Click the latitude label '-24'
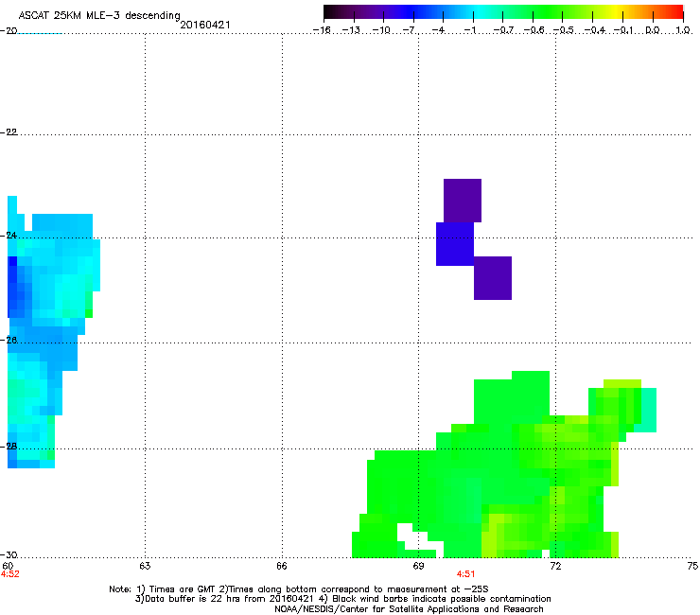Image resolution: width=700 pixels, height=615 pixels. click(9, 235)
